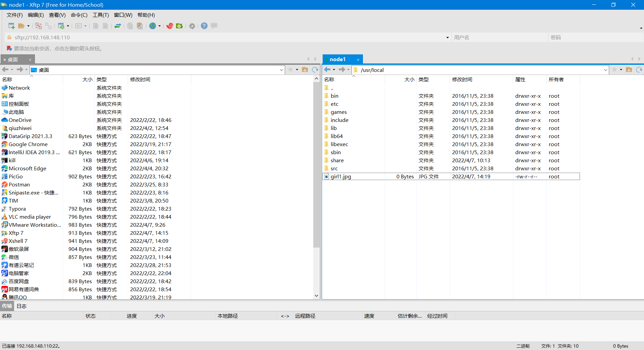Click the green folder transfer manager icon
The width and height of the screenshot is (644, 350).
coord(179,26)
